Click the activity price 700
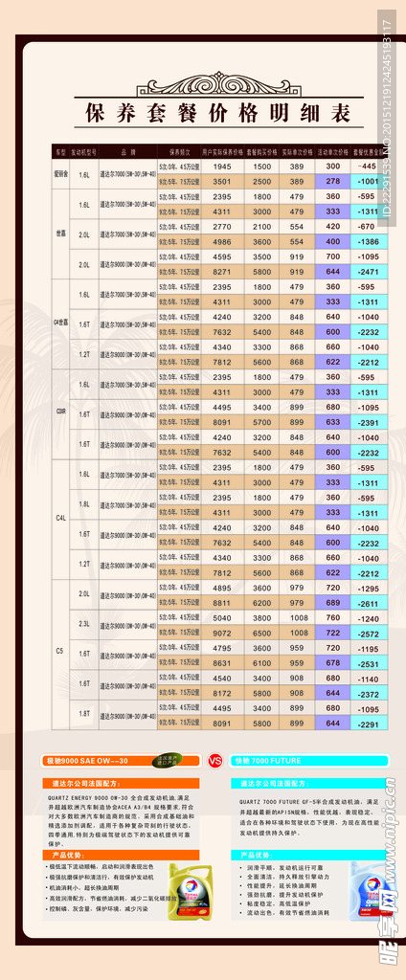Screen dimensions: 406x980 coord(333,256)
